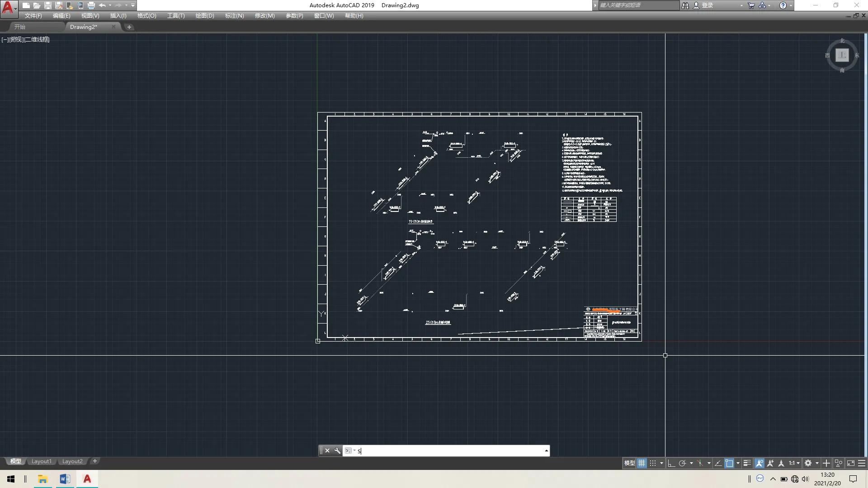Close the command line with X

click(327, 450)
